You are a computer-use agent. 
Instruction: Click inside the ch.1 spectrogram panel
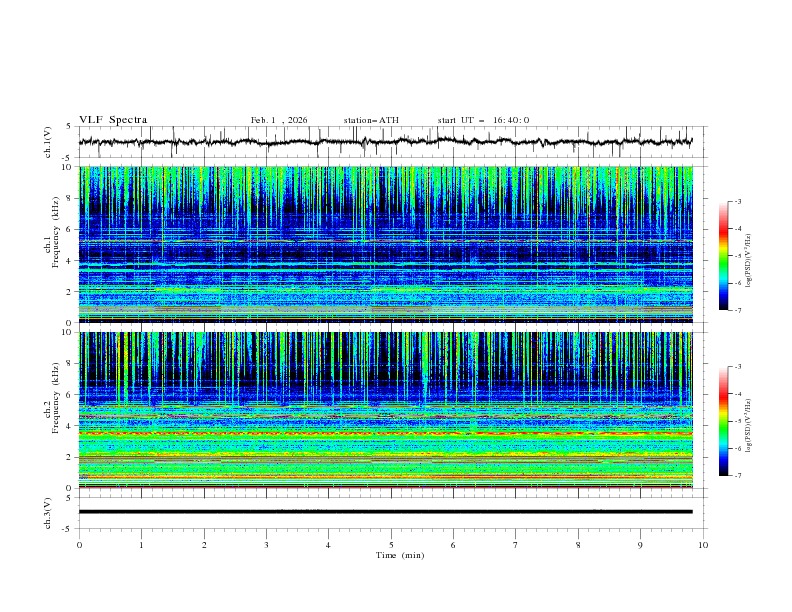[385, 244]
